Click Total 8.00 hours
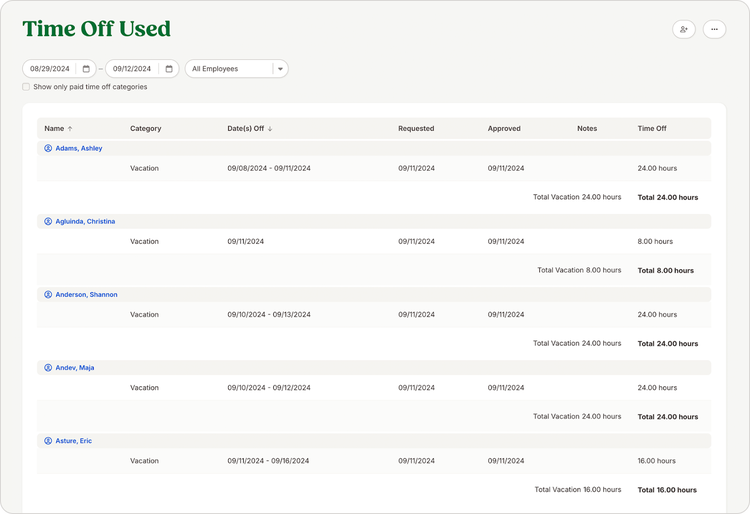 (665, 270)
